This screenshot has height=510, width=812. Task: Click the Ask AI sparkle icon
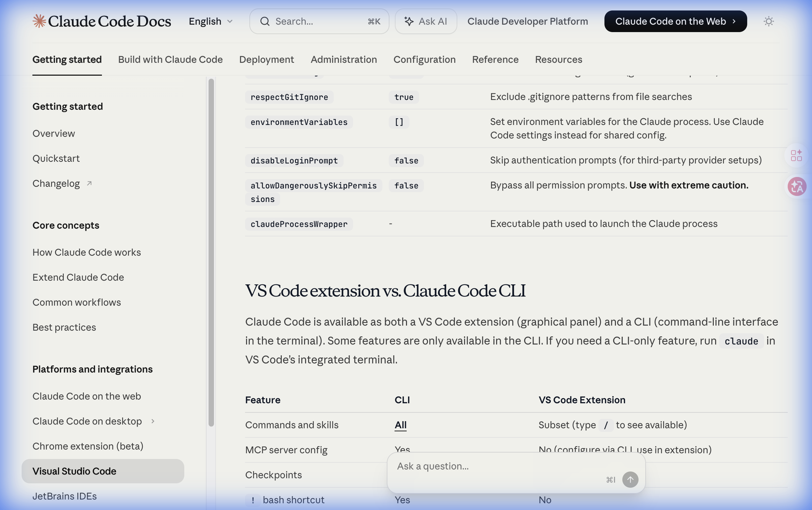[x=409, y=21]
